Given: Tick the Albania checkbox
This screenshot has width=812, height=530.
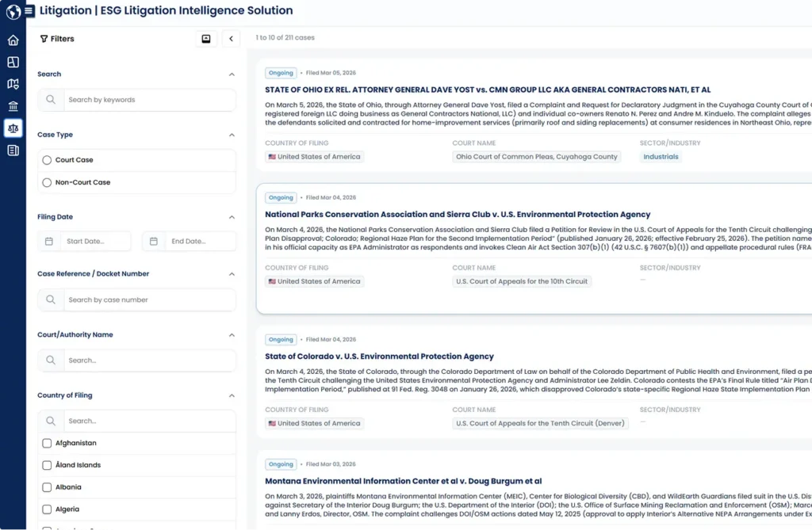Looking at the screenshot, I should tap(47, 487).
